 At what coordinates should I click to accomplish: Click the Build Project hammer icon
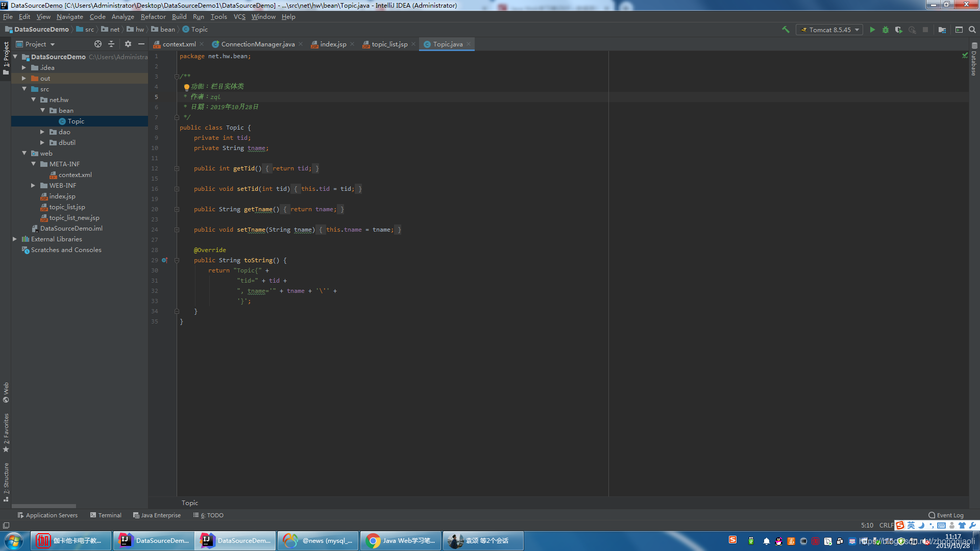coord(786,30)
